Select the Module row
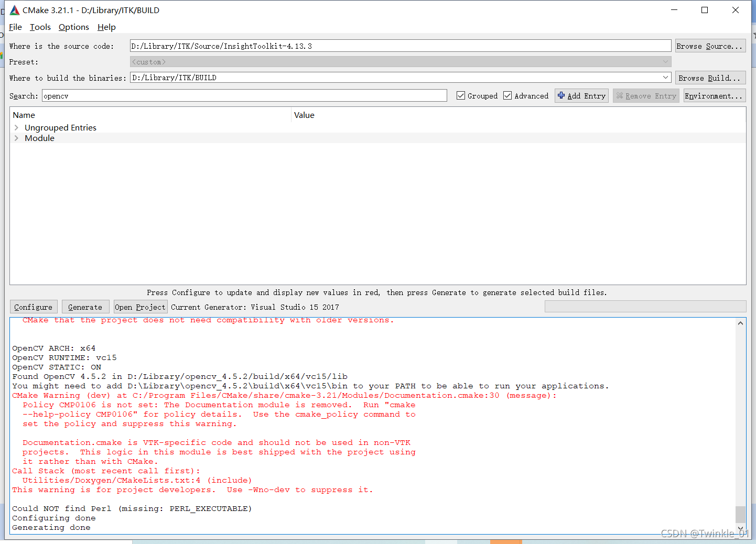 (377, 138)
